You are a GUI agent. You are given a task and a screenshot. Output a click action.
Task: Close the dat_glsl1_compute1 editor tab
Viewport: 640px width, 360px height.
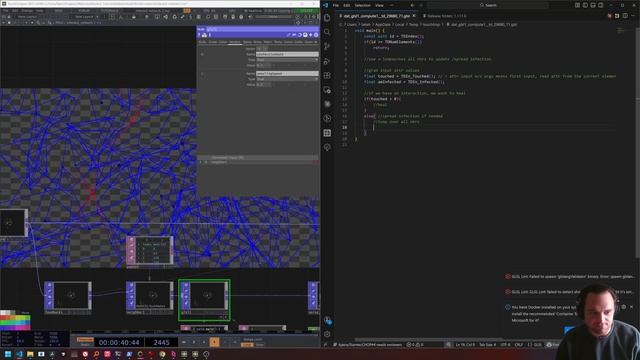[414, 16]
